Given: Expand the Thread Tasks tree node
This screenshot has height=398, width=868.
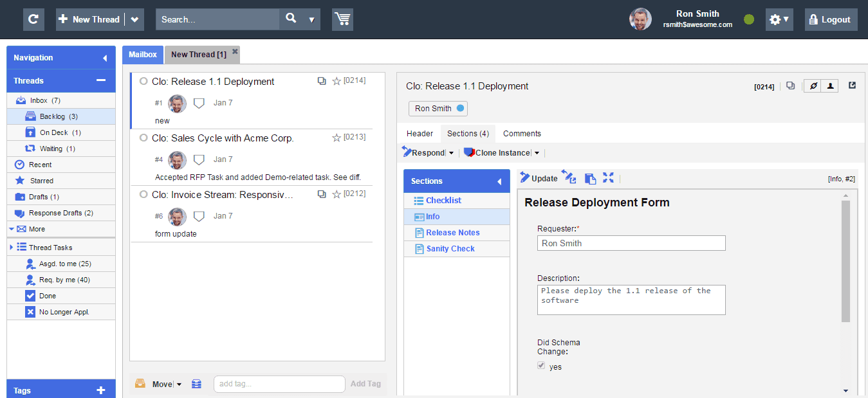Looking at the screenshot, I should tap(11, 248).
